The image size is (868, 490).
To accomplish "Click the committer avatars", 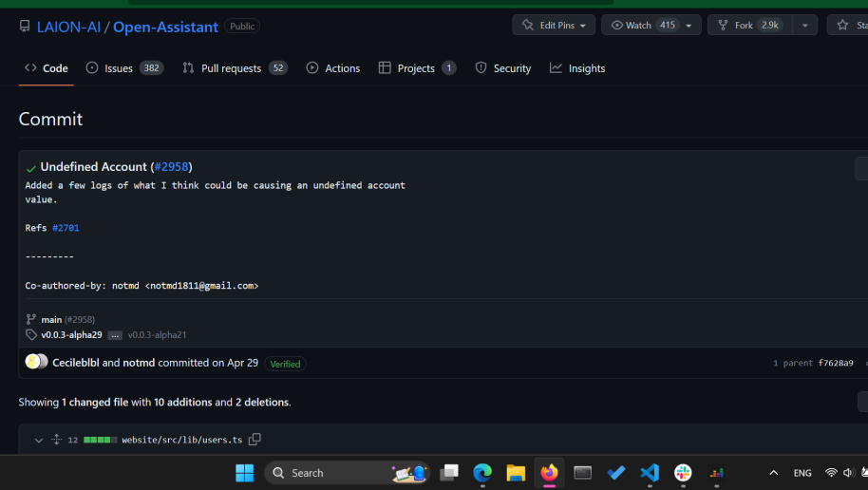I will click(36, 362).
